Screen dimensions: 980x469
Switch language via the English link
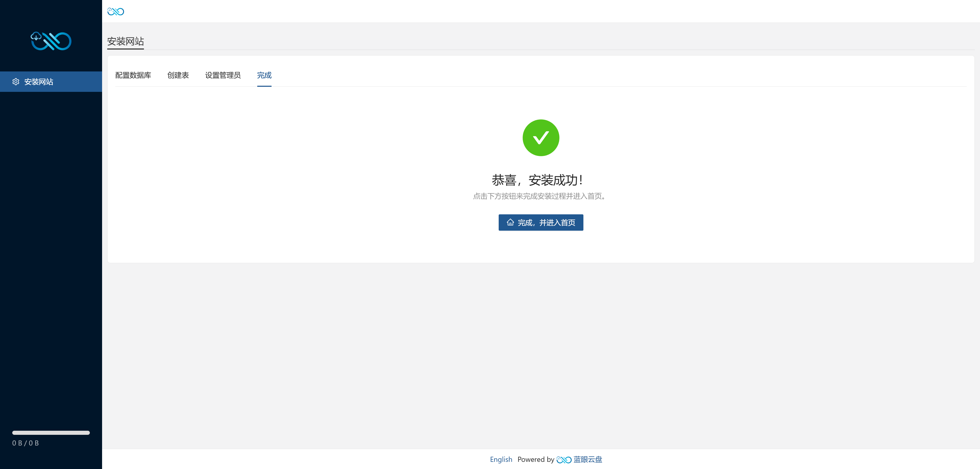[x=501, y=460]
